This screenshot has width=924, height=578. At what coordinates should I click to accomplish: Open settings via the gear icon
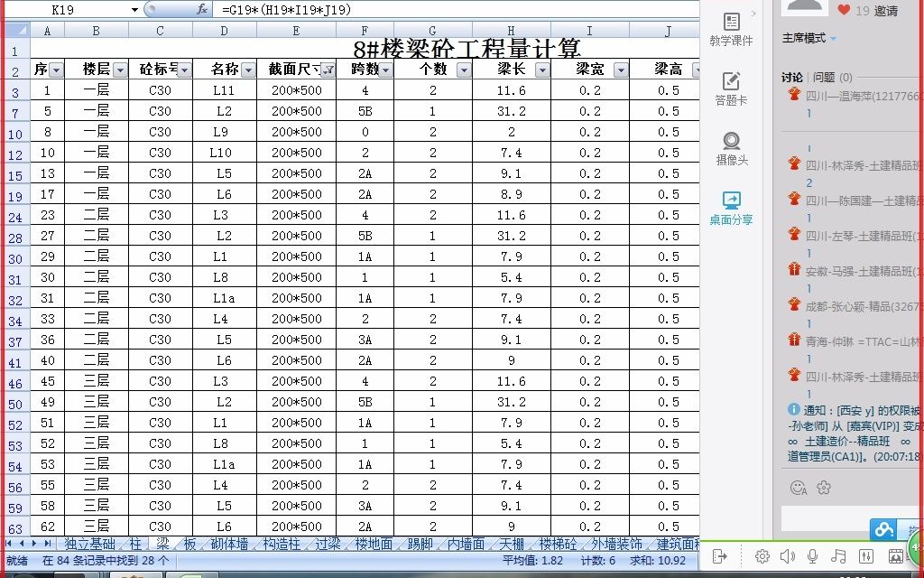(x=762, y=555)
